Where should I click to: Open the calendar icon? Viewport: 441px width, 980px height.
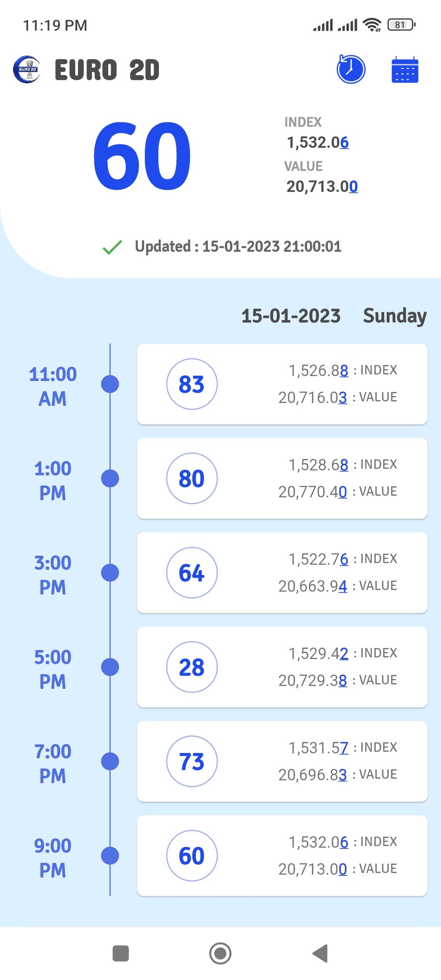click(x=405, y=70)
